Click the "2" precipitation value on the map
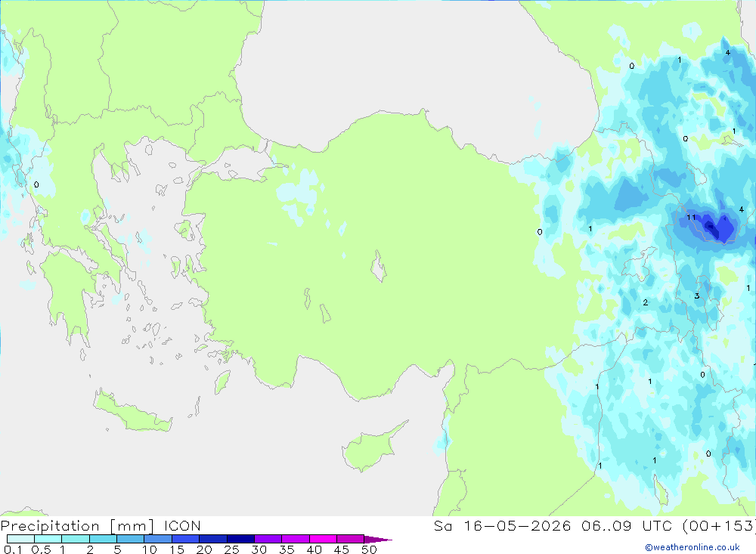This screenshot has width=756, height=554. (645, 302)
